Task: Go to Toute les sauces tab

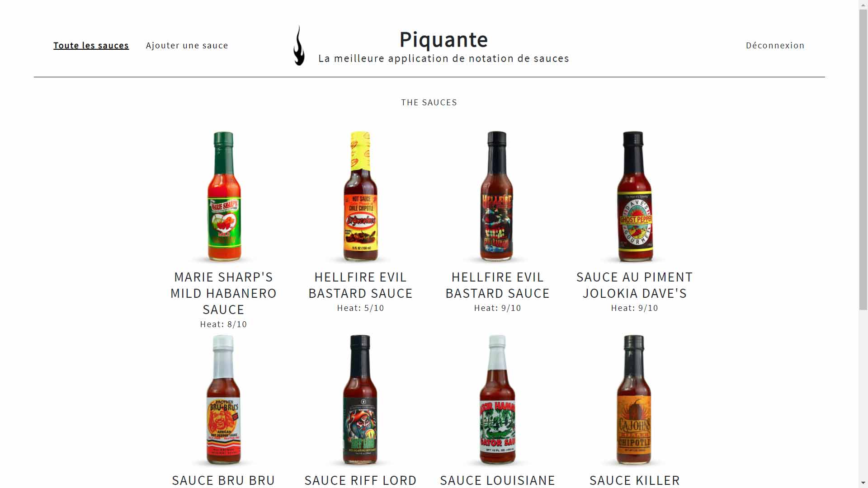Action: pyautogui.click(x=91, y=45)
